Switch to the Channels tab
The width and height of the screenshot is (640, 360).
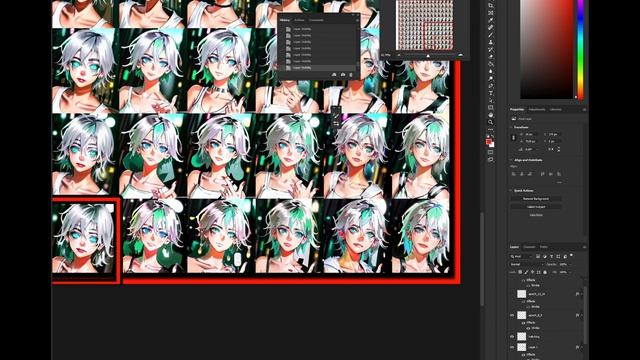(529, 247)
